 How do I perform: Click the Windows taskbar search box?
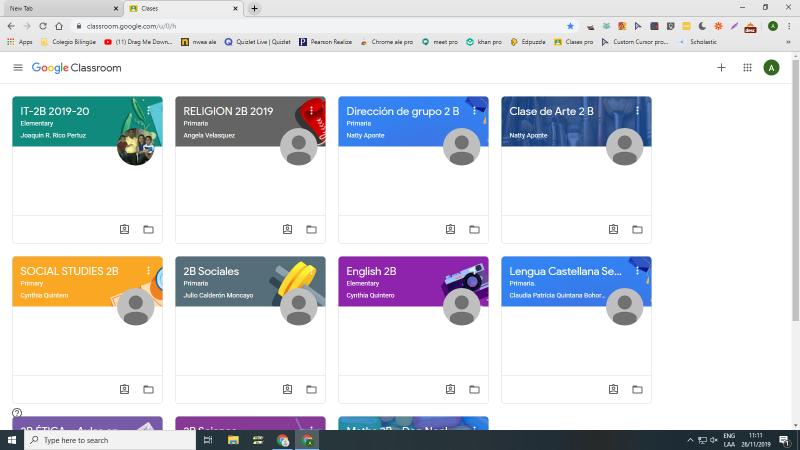click(110, 440)
